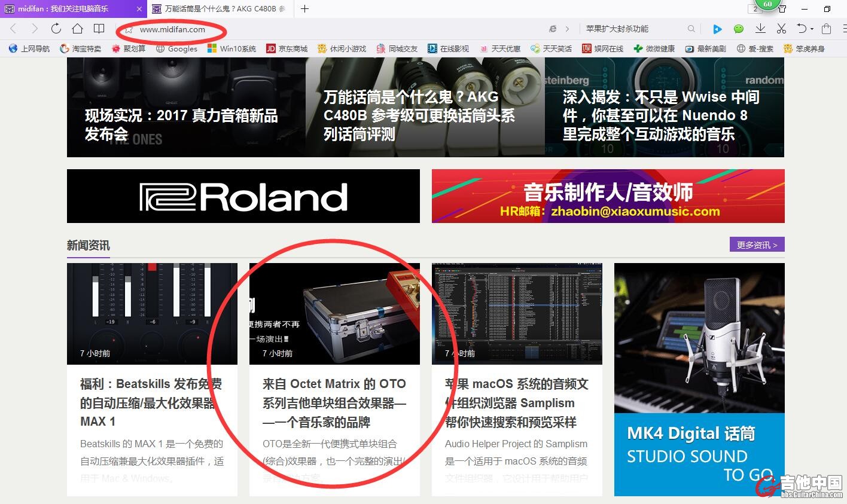This screenshot has height=504, width=847.
Task: Click the OTO是全新一代 summary text
Action: (334, 461)
